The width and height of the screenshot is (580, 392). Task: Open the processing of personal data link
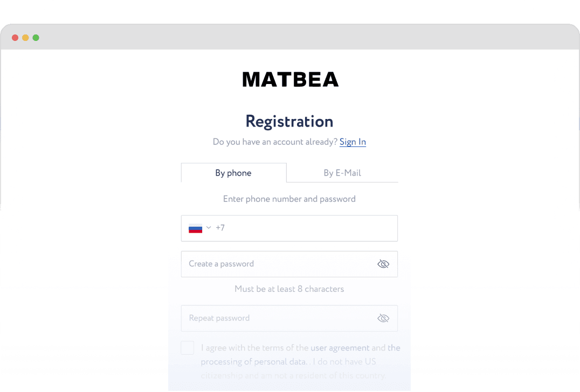point(253,361)
